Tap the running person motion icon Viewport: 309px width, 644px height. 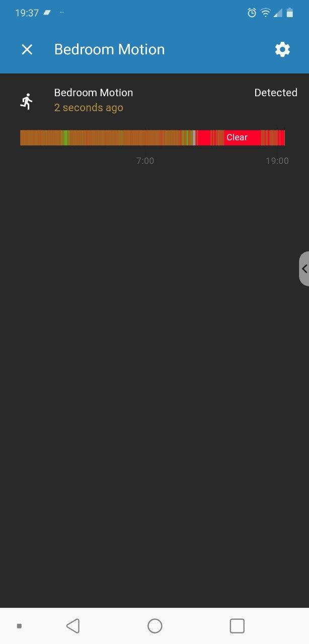pos(27,101)
